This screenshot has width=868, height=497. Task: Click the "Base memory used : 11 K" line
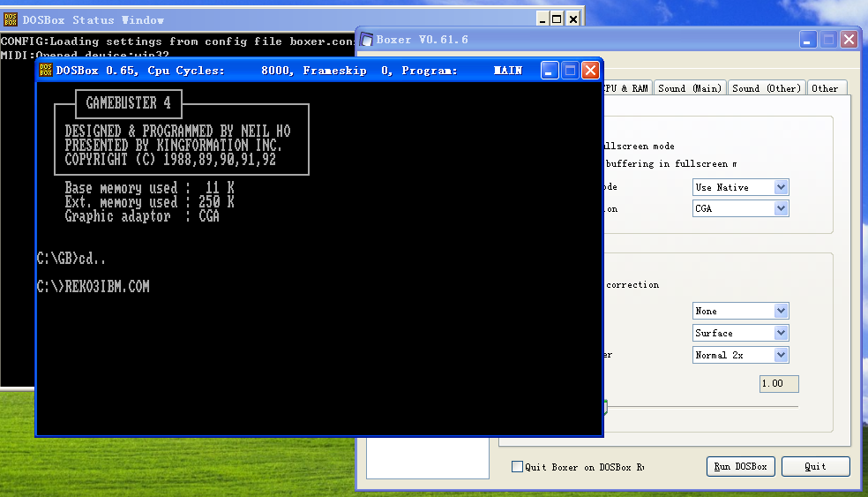click(149, 188)
